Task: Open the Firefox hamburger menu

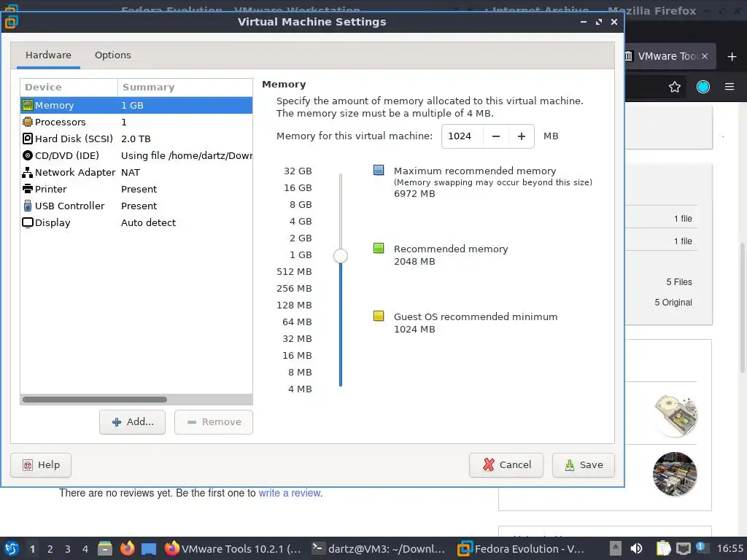Action: [729, 87]
